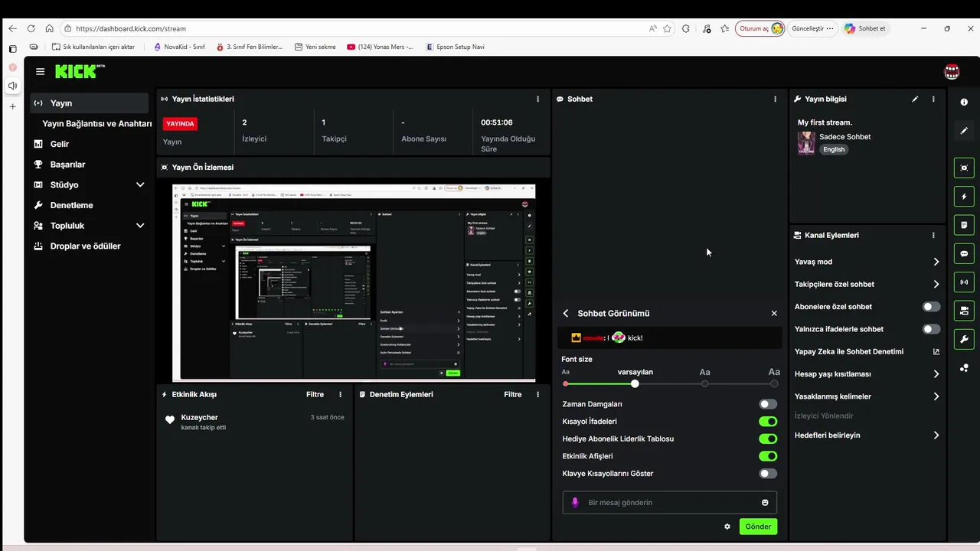Screen dimensions: 980x551
Task: Toggle activity feed lightning icon in sidebar
Action: [964, 197]
